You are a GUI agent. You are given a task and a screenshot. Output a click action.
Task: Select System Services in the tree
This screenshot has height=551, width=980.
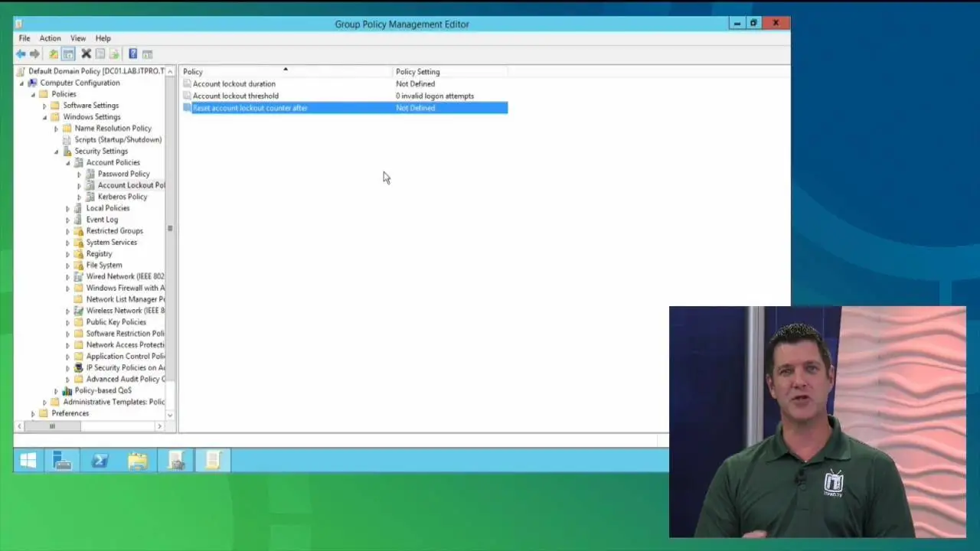click(x=111, y=243)
